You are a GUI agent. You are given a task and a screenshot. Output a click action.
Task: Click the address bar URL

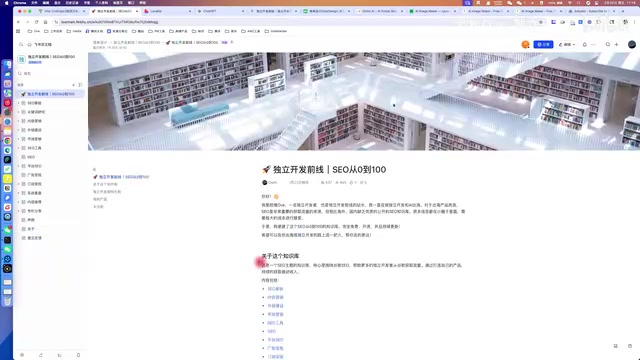click(x=109, y=22)
